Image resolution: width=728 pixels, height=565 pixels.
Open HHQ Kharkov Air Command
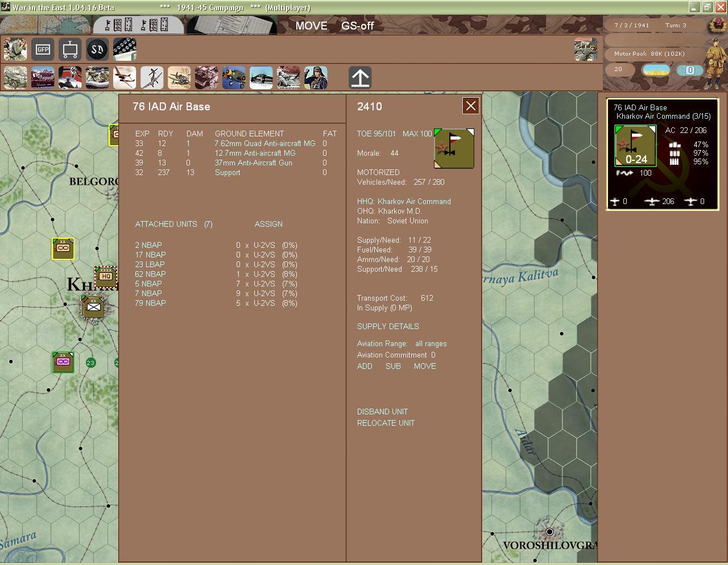tap(404, 201)
